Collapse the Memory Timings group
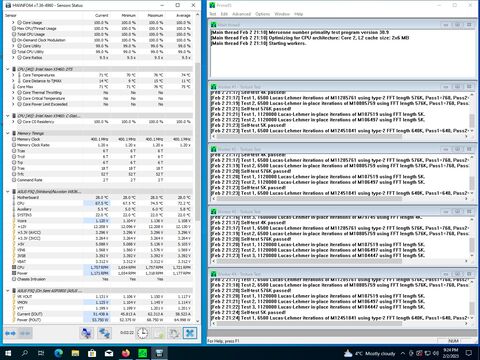This screenshot has height=360, width=480. coord(8,133)
